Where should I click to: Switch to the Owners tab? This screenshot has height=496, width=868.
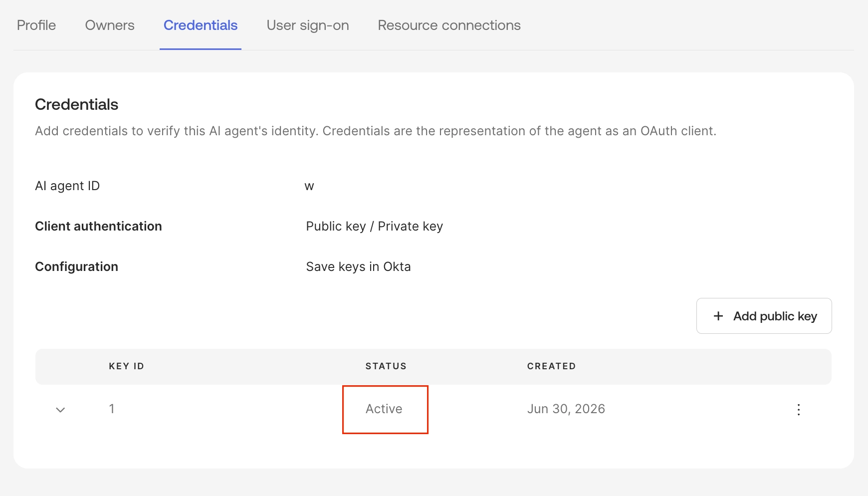pos(110,25)
